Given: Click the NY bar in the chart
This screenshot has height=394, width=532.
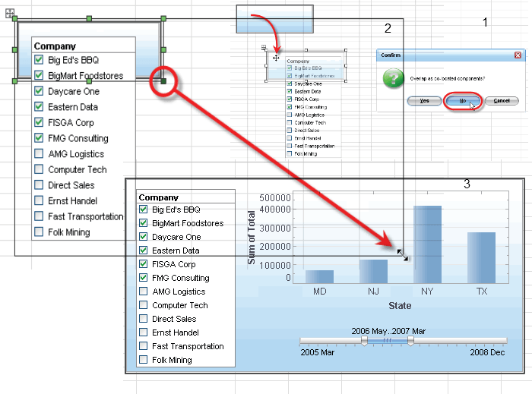Looking at the screenshot, I should [x=427, y=244].
